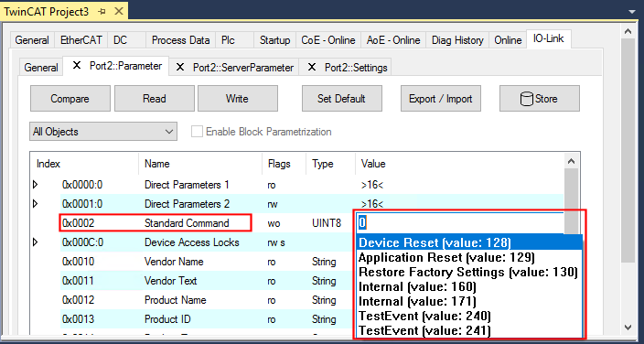Open the Online tab

pos(508,40)
